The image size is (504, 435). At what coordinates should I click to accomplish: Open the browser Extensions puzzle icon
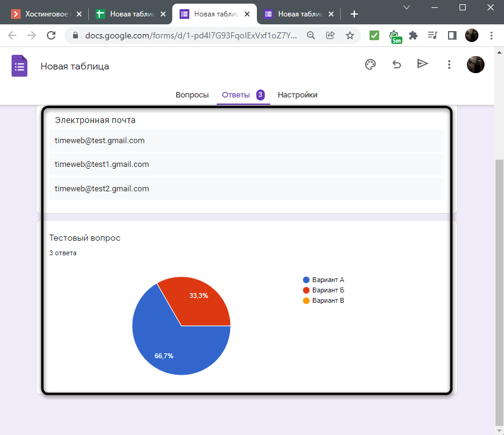413,35
